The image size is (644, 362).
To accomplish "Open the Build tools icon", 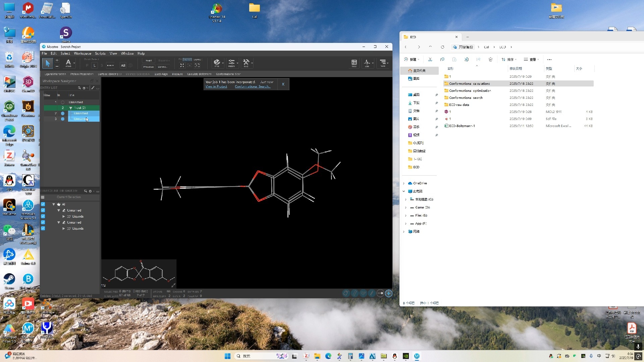I will pyautogui.click(x=246, y=62).
